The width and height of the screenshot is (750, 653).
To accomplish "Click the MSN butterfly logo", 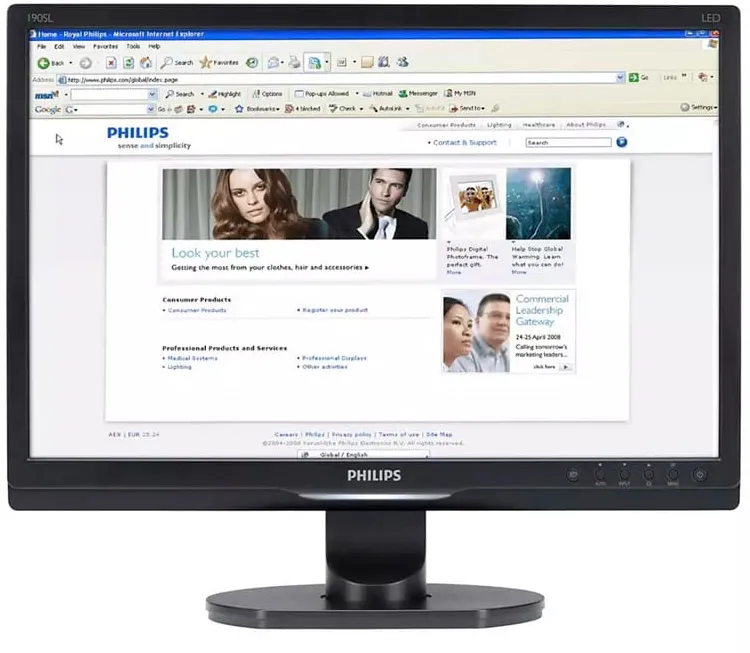I will [47, 95].
